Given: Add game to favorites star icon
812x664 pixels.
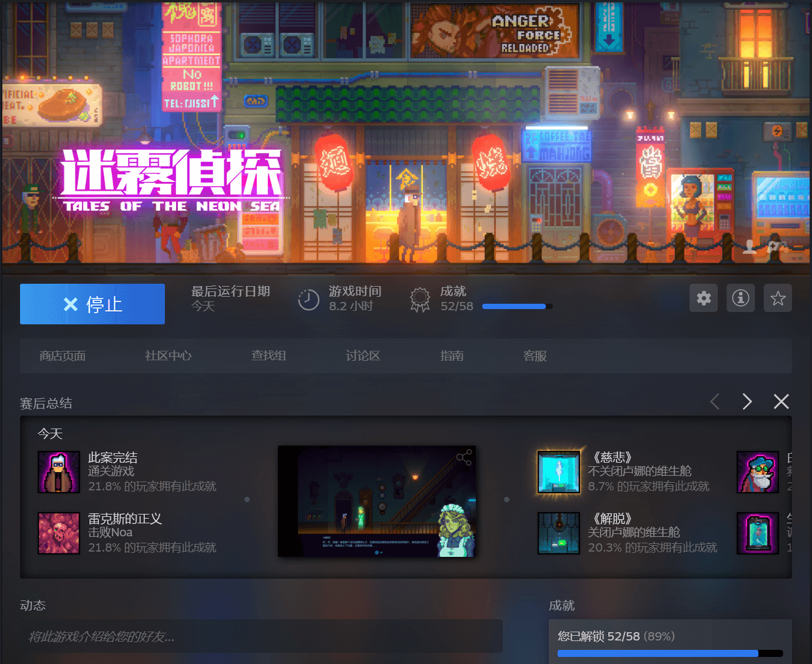Looking at the screenshot, I should pyautogui.click(x=778, y=298).
